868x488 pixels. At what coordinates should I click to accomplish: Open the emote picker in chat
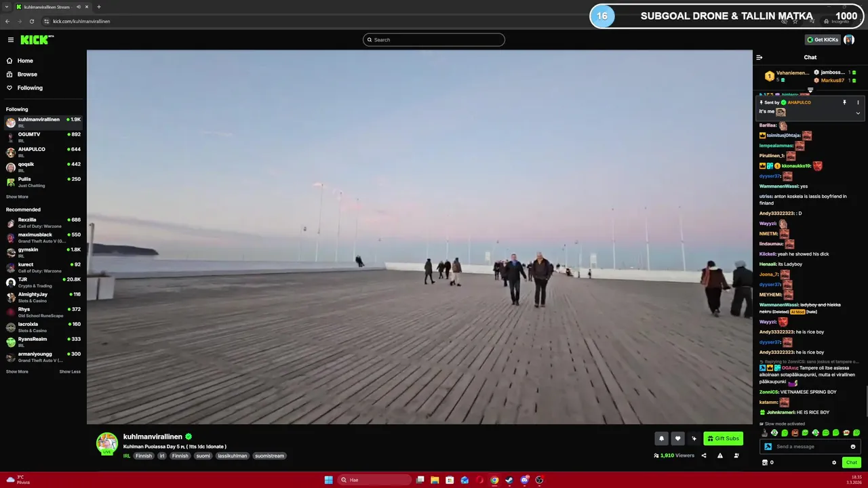click(853, 447)
